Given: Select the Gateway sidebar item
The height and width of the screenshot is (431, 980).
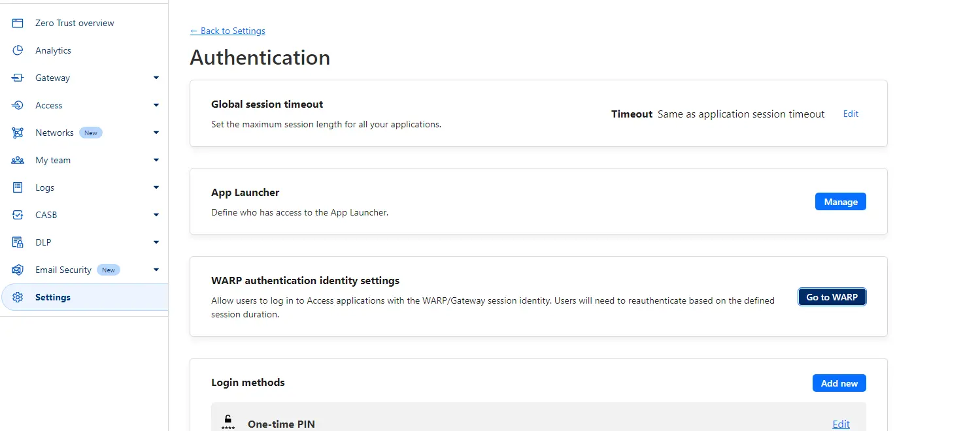Looking at the screenshot, I should [84, 78].
